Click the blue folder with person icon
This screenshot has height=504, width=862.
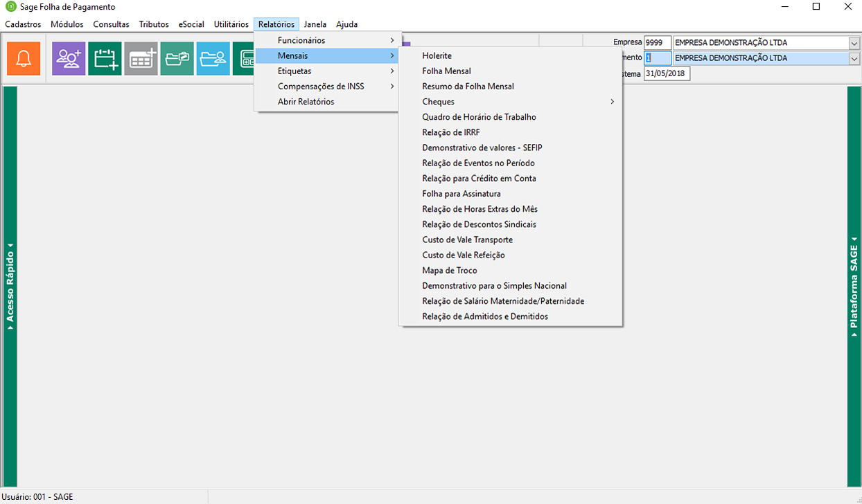213,59
